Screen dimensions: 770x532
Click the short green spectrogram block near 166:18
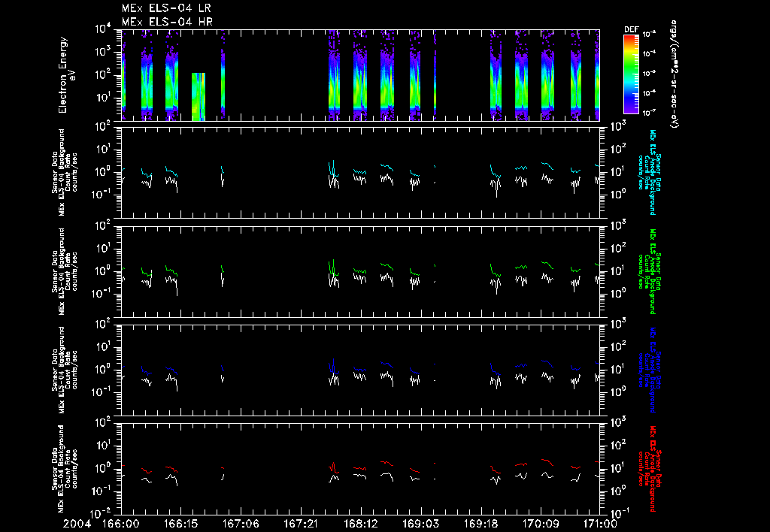[199, 97]
